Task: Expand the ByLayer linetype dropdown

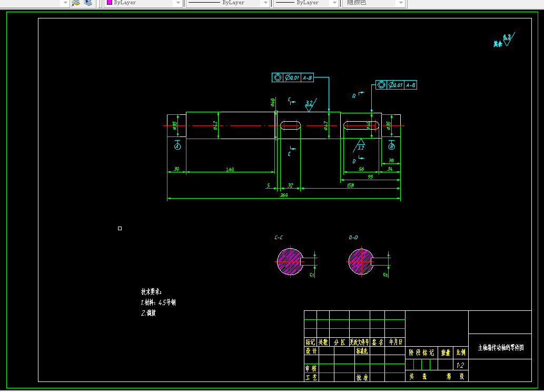Action: pyautogui.click(x=265, y=3)
